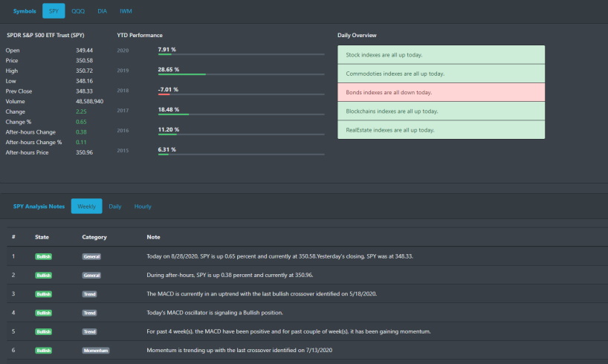Click the Price value 350.58
This screenshot has width=608, height=364.
pos(84,60)
